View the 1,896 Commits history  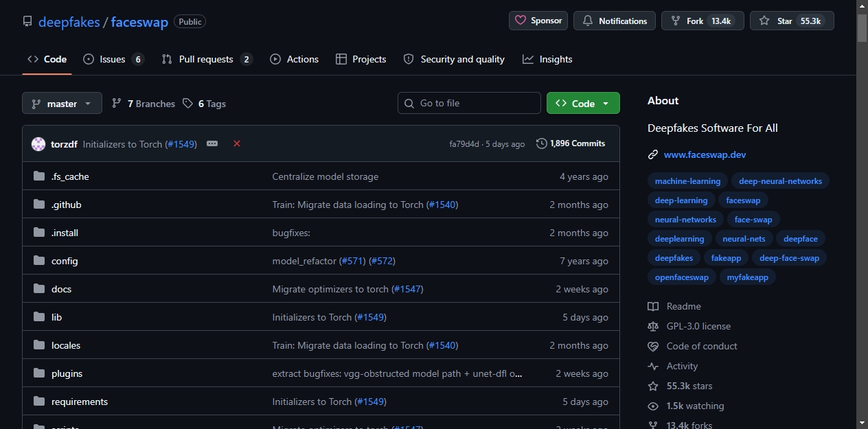click(571, 143)
